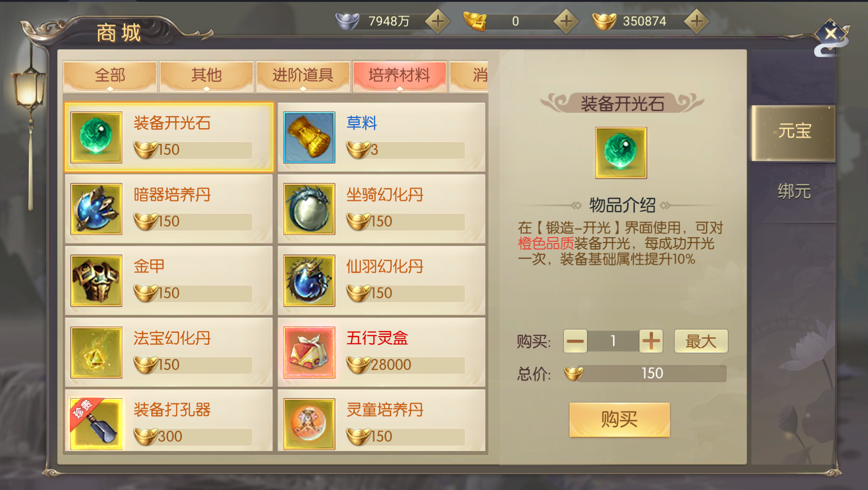Switch currency to 绑元 side tab
This screenshot has width=868, height=490.
tap(793, 191)
